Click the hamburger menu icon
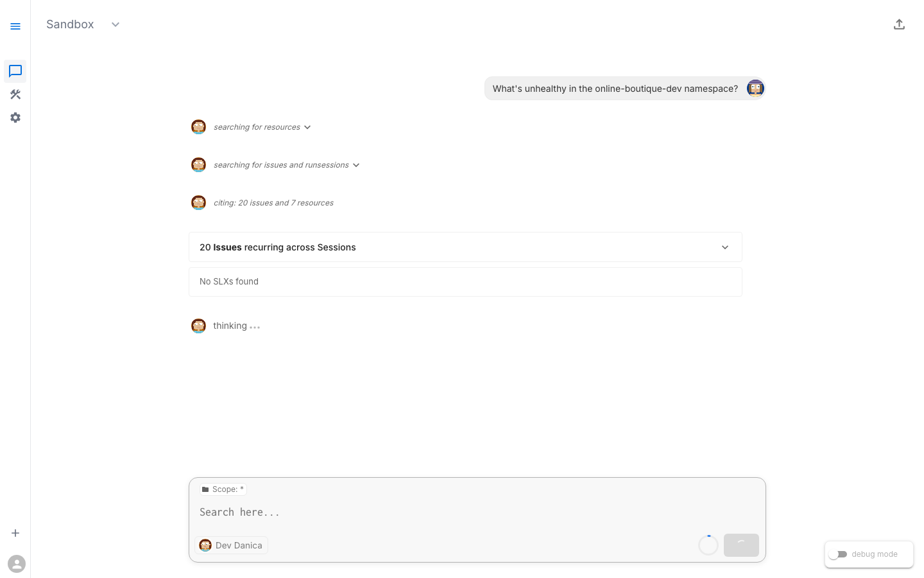This screenshot has height=578, width=924. tap(15, 26)
